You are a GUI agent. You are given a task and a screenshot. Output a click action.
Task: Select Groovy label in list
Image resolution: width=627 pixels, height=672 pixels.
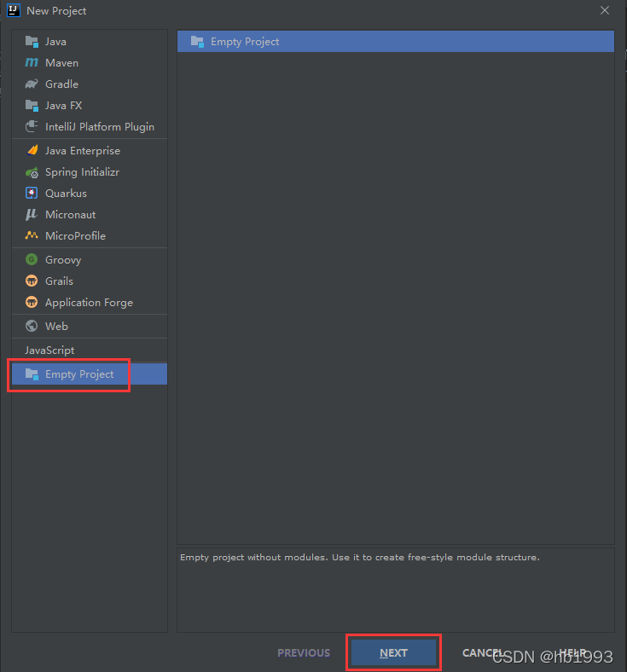click(x=63, y=260)
